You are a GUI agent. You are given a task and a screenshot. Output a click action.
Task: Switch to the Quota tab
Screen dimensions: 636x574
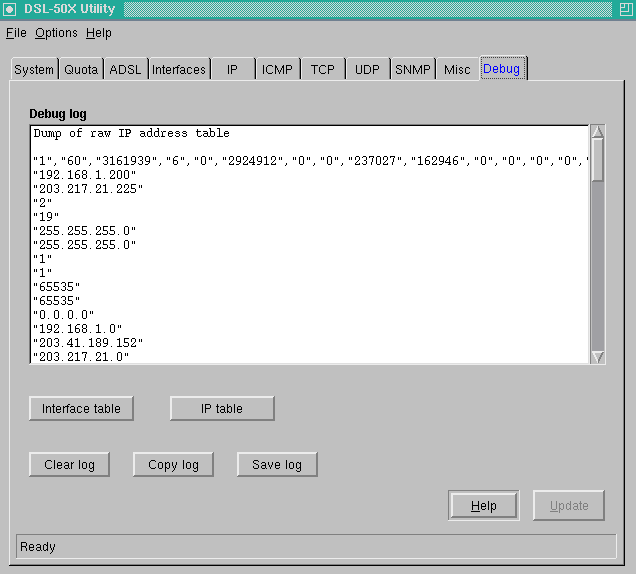81,69
